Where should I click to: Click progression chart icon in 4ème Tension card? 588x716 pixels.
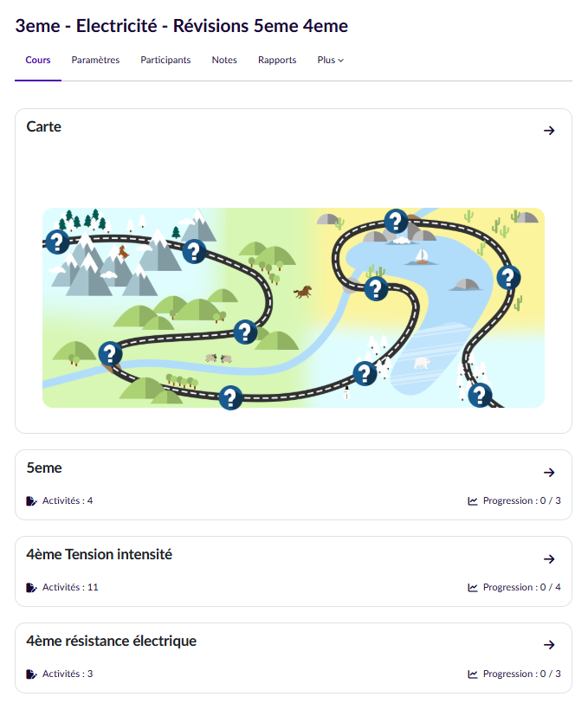pyautogui.click(x=473, y=588)
